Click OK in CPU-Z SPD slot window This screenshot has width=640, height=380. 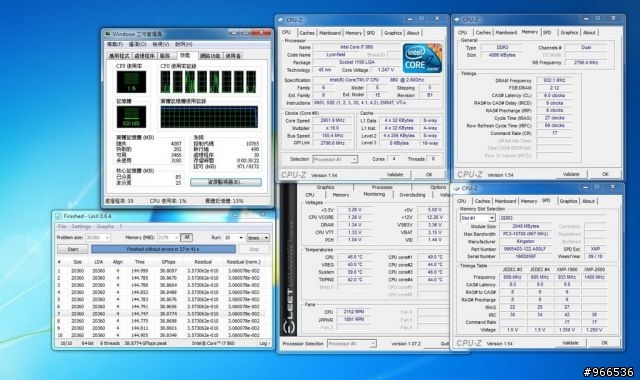604,343
